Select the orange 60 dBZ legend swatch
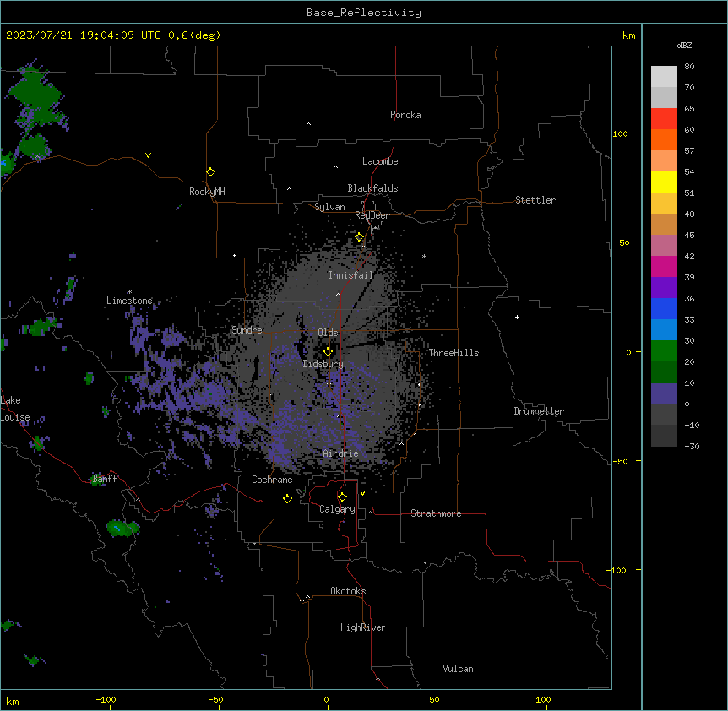Viewport: 728px width, 711px height. point(664,139)
